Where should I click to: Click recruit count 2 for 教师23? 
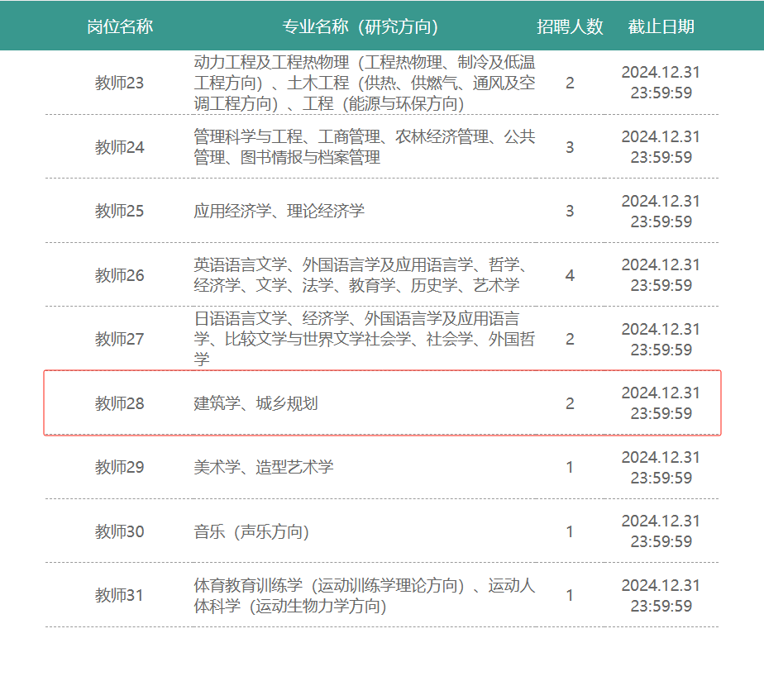(x=570, y=83)
